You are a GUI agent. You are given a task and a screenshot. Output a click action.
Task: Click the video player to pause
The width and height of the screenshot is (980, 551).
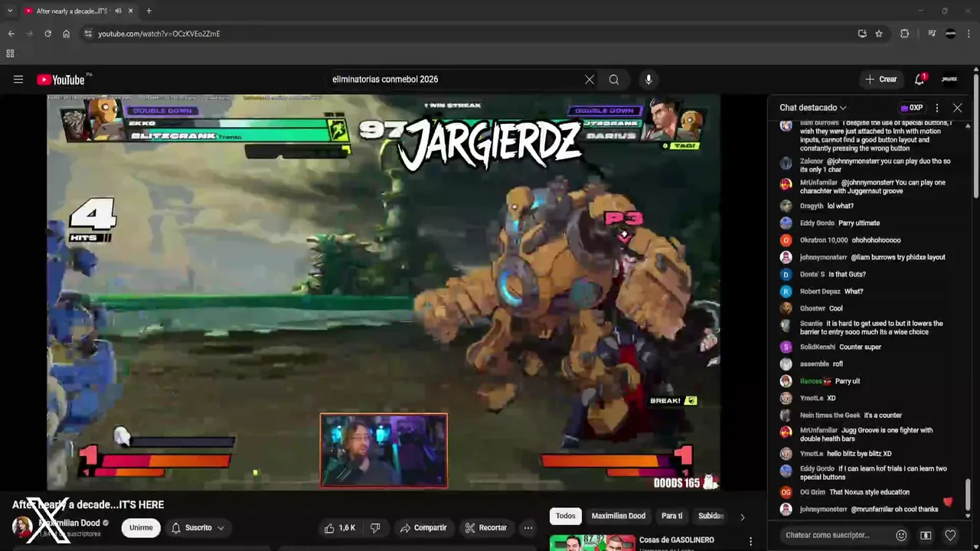tap(384, 292)
